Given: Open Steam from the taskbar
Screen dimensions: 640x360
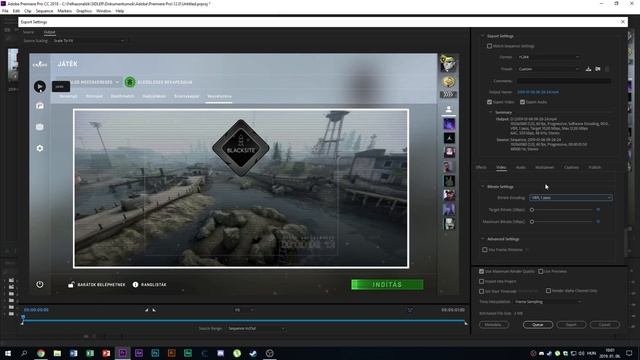Looking at the screenshot, I should (253, 353).
